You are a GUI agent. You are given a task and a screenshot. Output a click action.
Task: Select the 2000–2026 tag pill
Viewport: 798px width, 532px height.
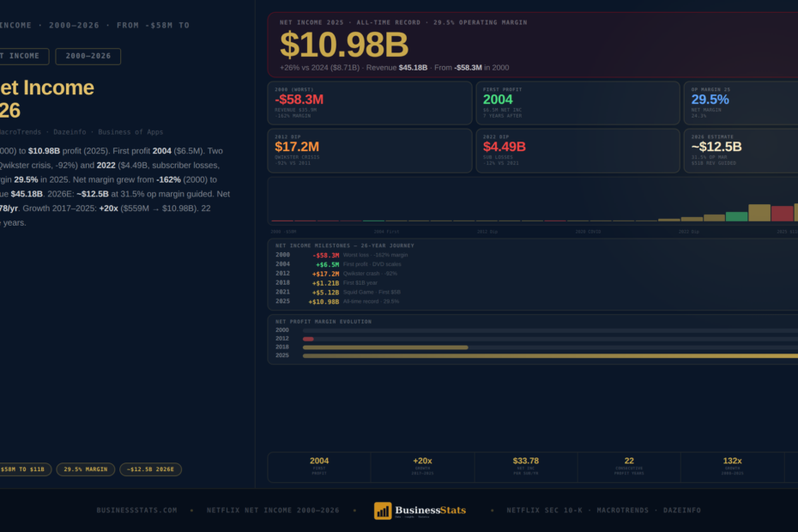(x=88, y=56)
